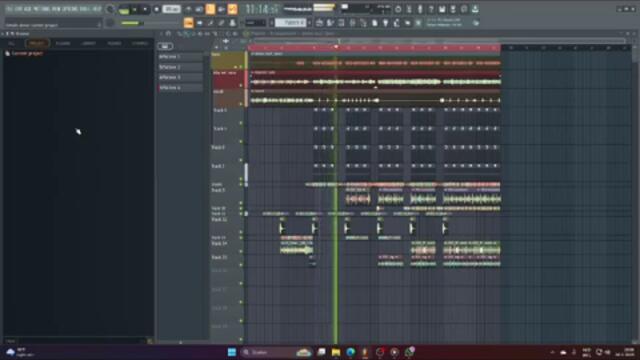
Task: Open File Explorer from the taskbar
Action: coord(336,352)
